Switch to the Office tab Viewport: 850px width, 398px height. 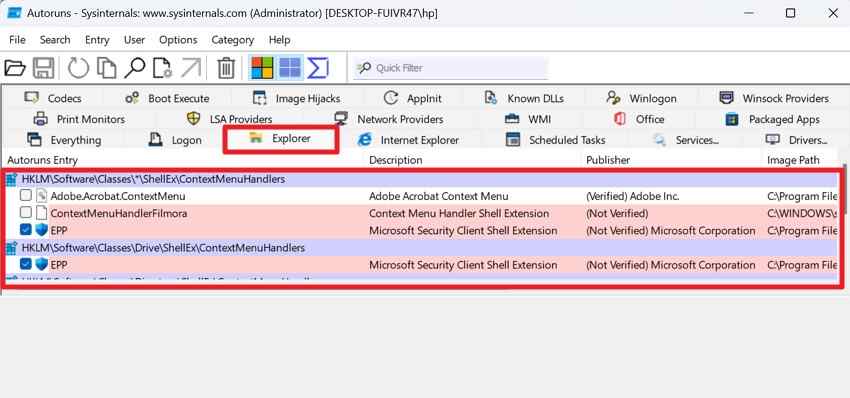click(639, 119)
